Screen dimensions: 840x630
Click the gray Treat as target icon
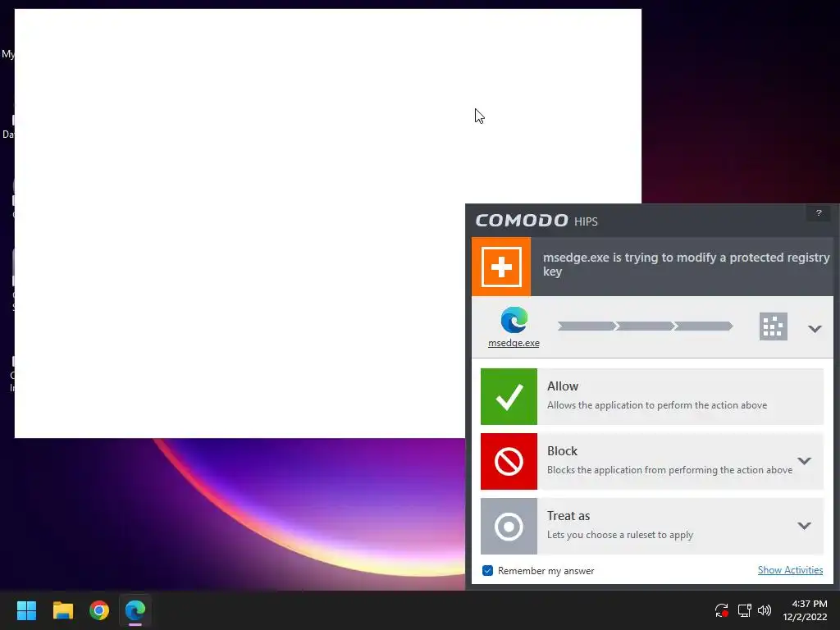click(x=509, y=526)
